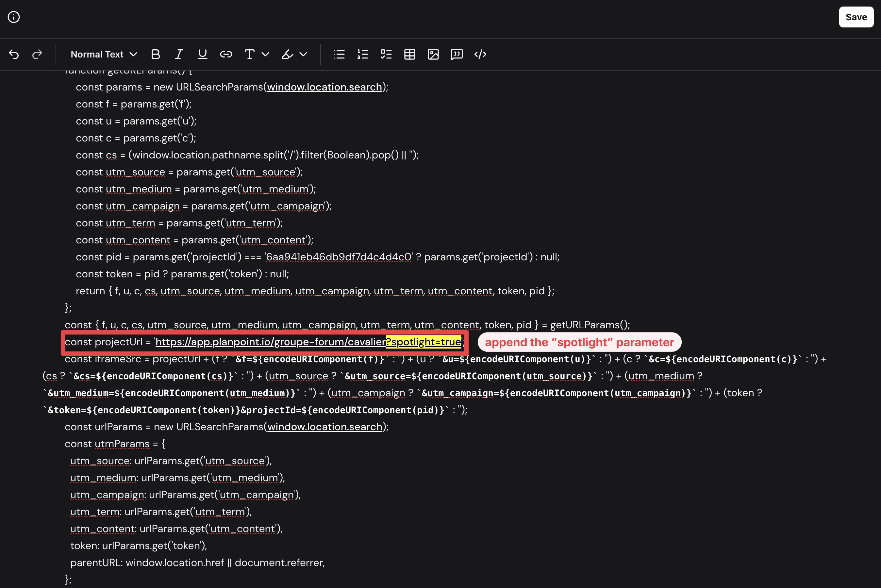Click the line starting "const cs = (window.location.pathname"
Viewport: 881px width, 588px height.
pos(247,155)
